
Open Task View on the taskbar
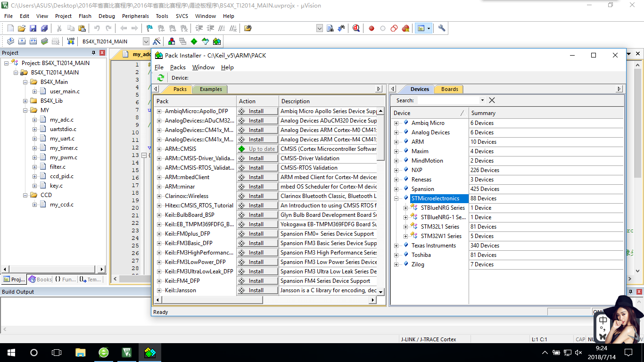pos(57,353)
